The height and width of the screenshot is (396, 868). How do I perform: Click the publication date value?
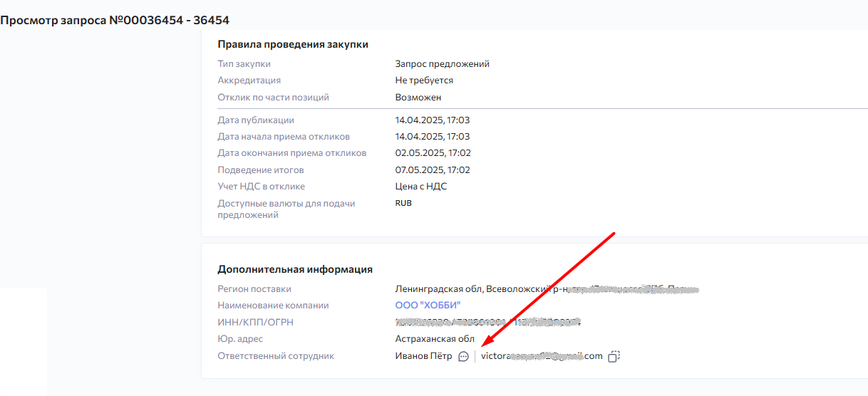pyautogui.click(x=433, y=120)
